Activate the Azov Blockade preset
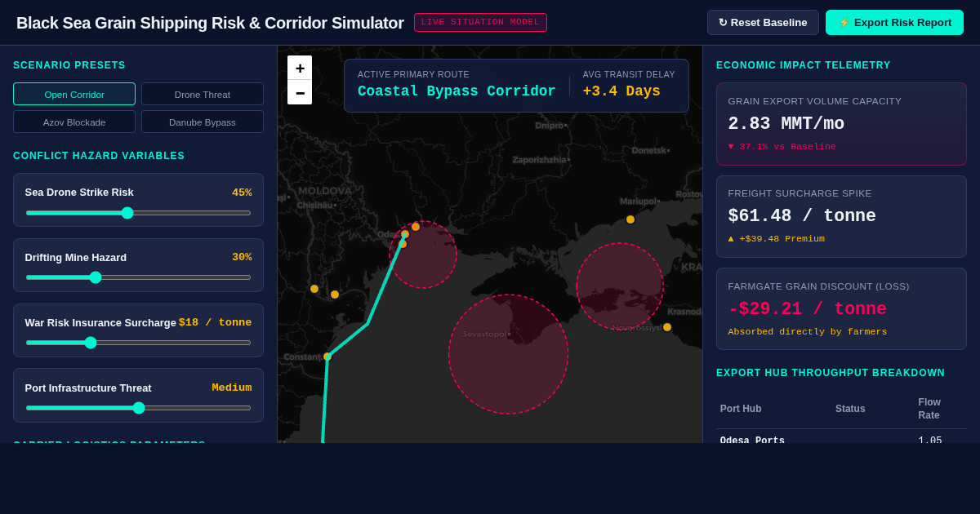This screenshot has width=980, height=514. (74, 122)
